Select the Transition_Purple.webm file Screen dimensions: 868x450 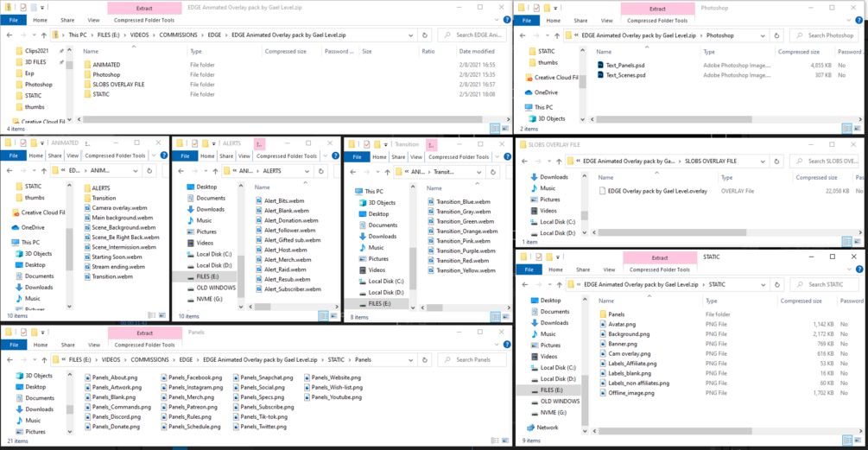[461, 250]
